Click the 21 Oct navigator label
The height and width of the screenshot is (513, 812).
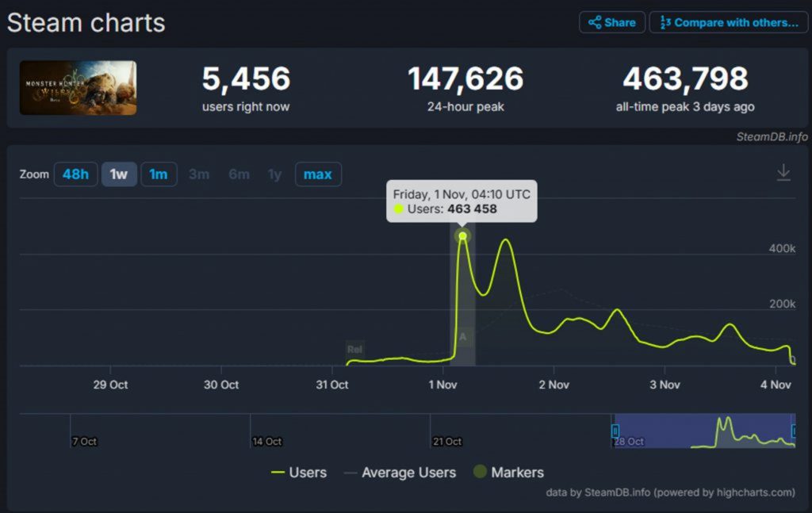click(x=447, y=442)
